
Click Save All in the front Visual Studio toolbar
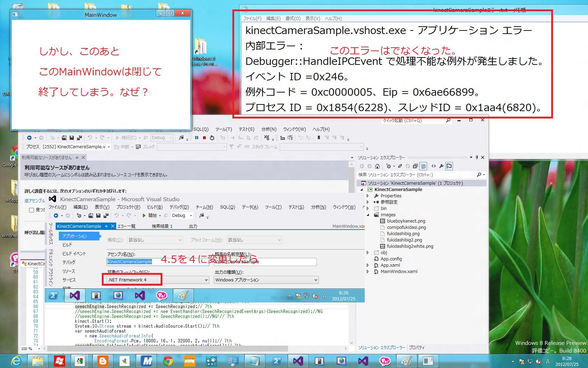(x=106, y=216)
